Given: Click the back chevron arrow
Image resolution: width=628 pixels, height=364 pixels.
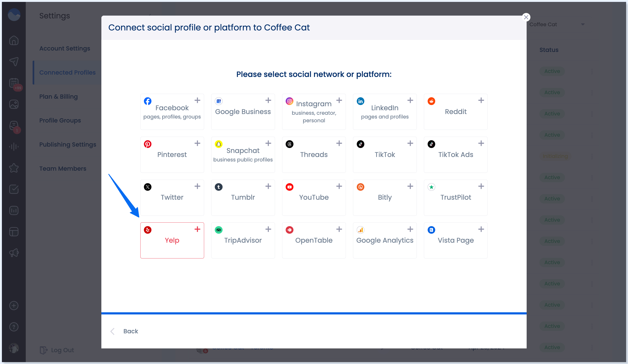Looking at the screenshot, I should (112, 331).
